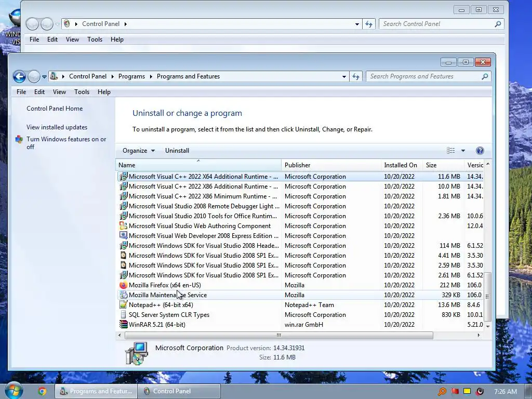532x399 pixels.
Task: Select Mozilla Firefox (x64 en-US) row
Action: (x=301, y=285)
